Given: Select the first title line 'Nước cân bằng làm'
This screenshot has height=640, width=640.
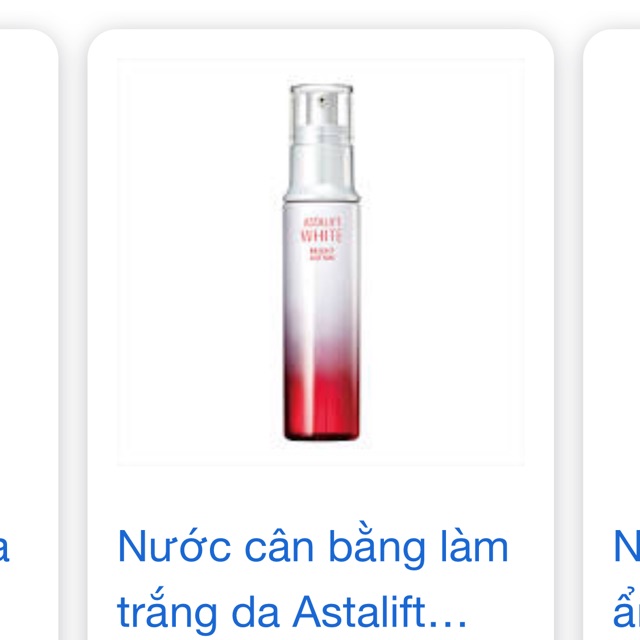Looking at the screenshot, I should pyautogui.click(x=313, y=547).
